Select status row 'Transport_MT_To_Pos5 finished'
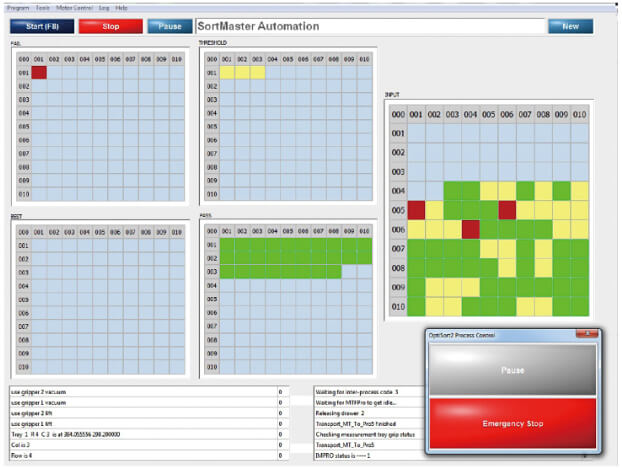622x469 pixels. point(370,424)
